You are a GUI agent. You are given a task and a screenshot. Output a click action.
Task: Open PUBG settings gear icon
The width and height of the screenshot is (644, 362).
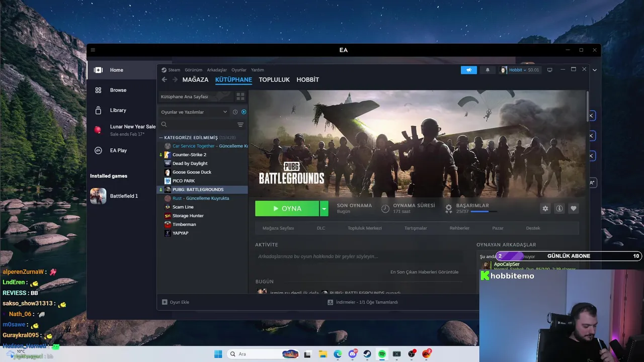click(x=545, y=209)
